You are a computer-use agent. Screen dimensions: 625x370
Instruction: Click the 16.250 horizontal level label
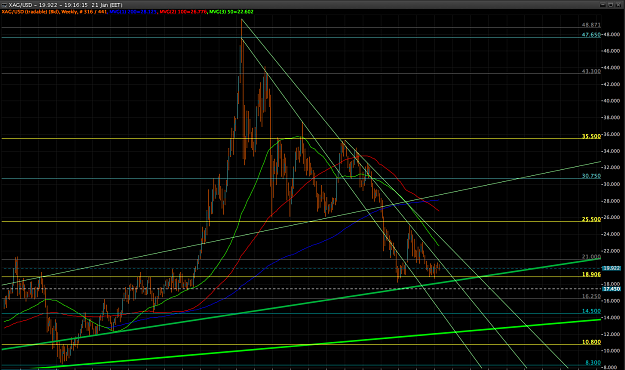pos(591,296)
